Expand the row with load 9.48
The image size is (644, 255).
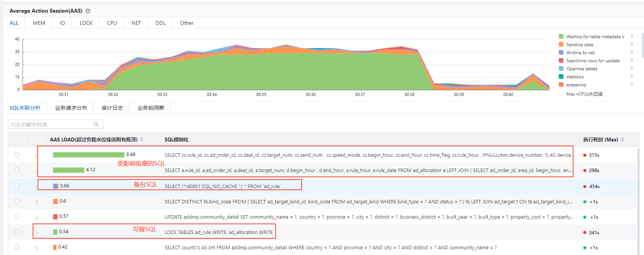click(x=37, y=156)
